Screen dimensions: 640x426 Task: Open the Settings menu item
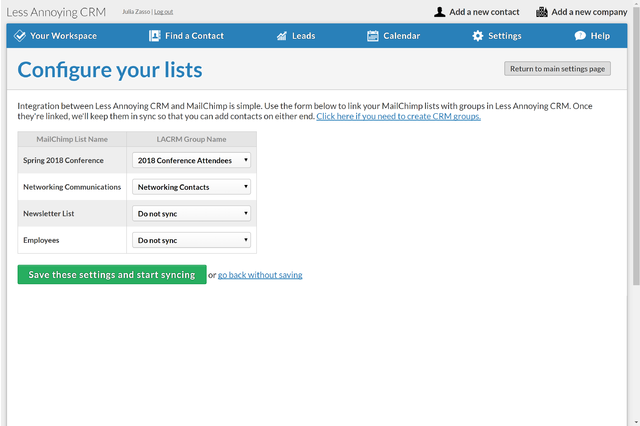(497, 36)
